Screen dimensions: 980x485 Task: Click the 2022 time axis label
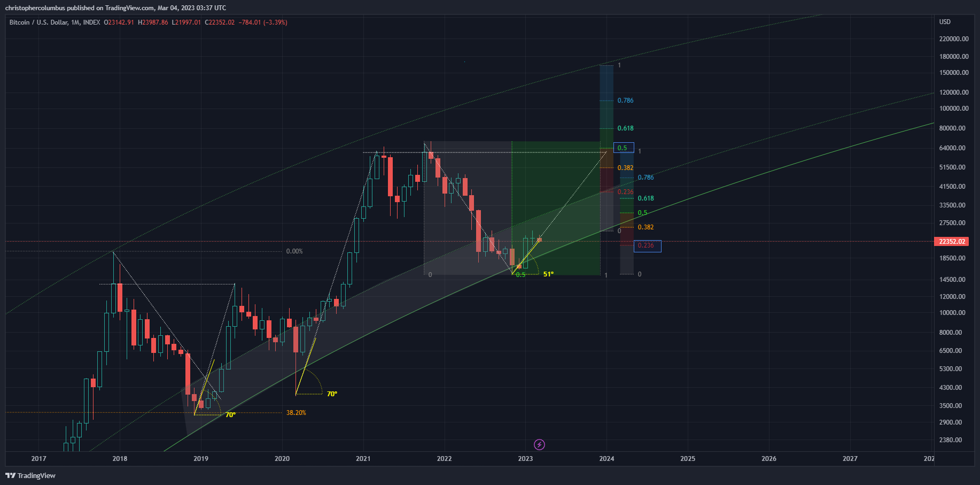(x=445, y=458)
